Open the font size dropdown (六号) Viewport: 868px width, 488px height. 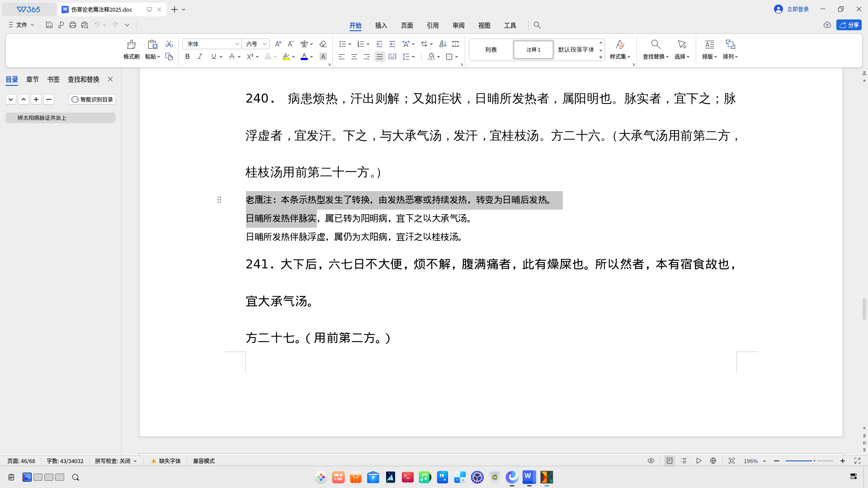pyautogui.click(x=265, y=44)
